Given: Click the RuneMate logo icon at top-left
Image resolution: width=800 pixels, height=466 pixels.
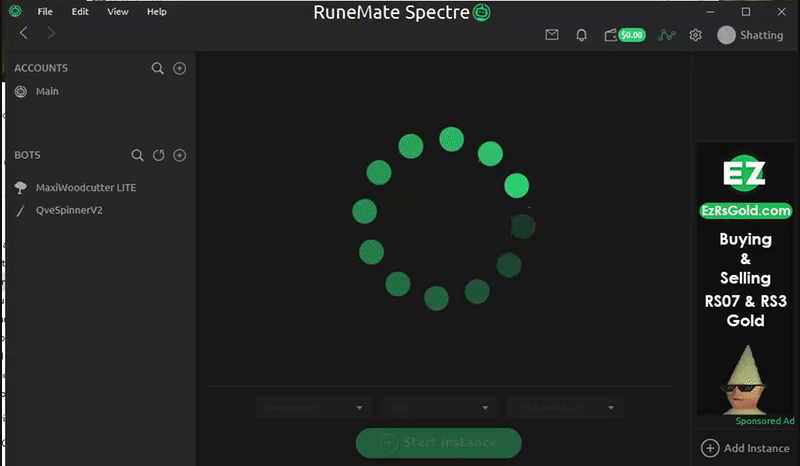Looking at the screenshot, I should coord(15,11).
